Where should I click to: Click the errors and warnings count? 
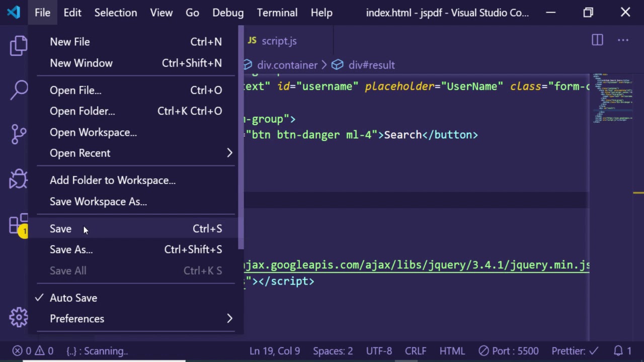click(x=33, y=351)
